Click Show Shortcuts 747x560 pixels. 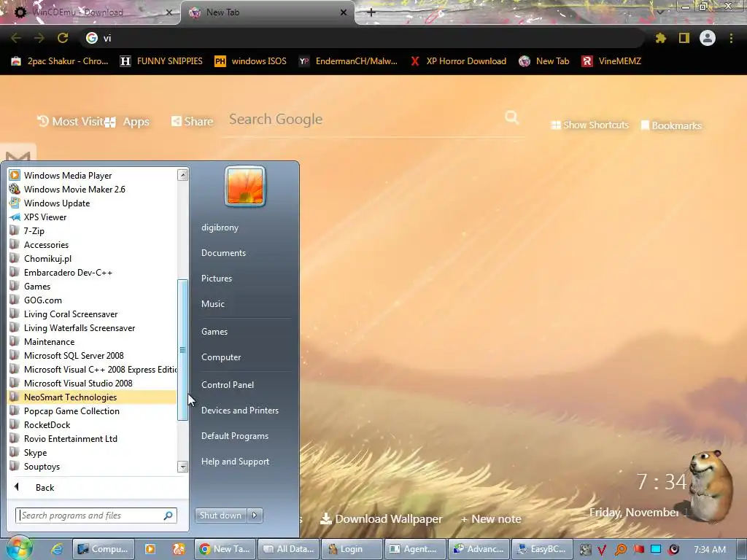click(589, 125)
